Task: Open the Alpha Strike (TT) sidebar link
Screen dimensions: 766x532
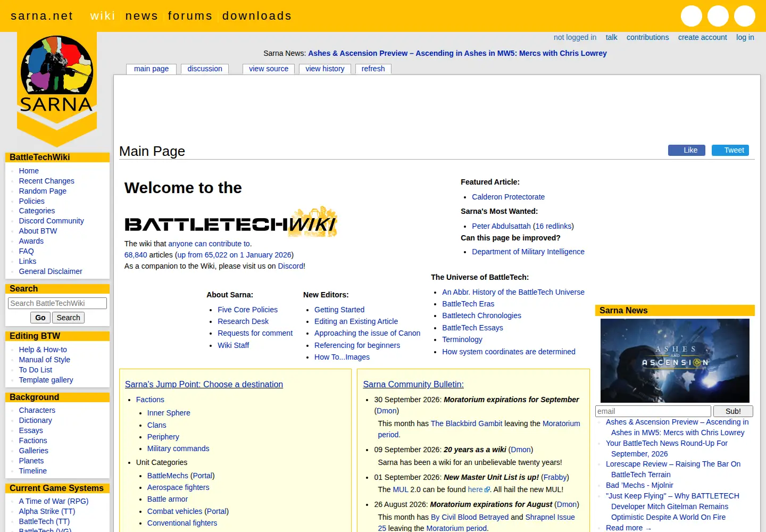Action: (x=47, y=511)
